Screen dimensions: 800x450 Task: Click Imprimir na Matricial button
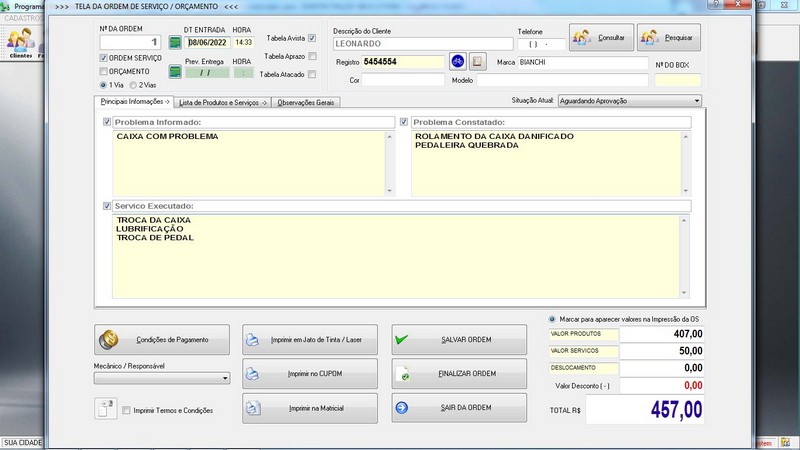click(310, 408)
